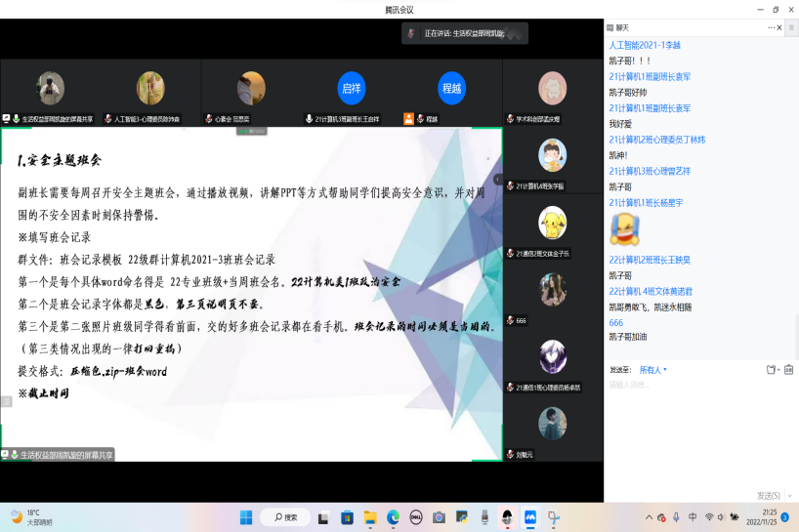
Task: Expand the 所有人 recipient dropdown
Action: pyautogui.click(x=652, y=370)
